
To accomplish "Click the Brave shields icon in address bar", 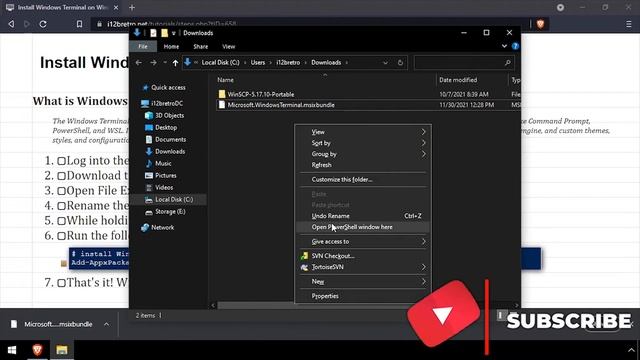I will tap(540, 24).
